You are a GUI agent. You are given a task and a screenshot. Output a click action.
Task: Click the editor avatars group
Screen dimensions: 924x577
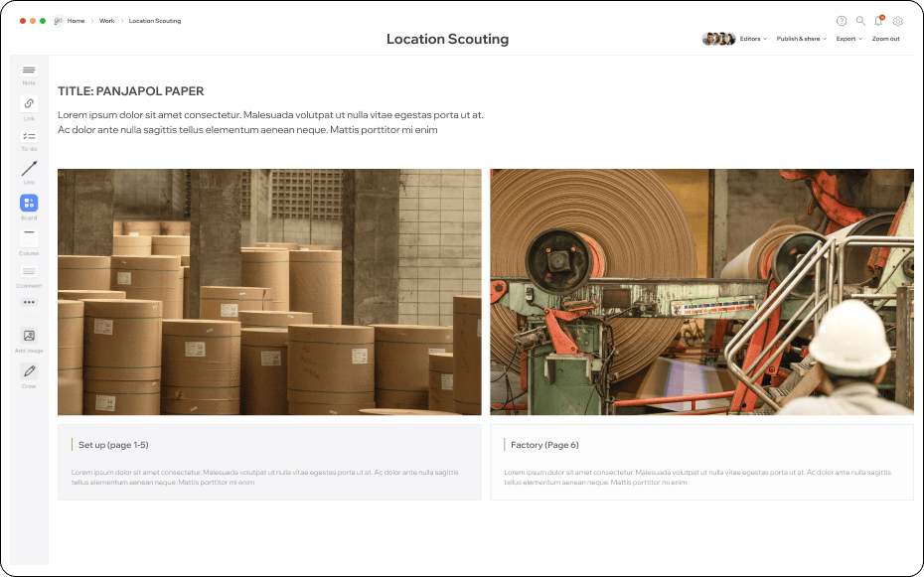718,39
